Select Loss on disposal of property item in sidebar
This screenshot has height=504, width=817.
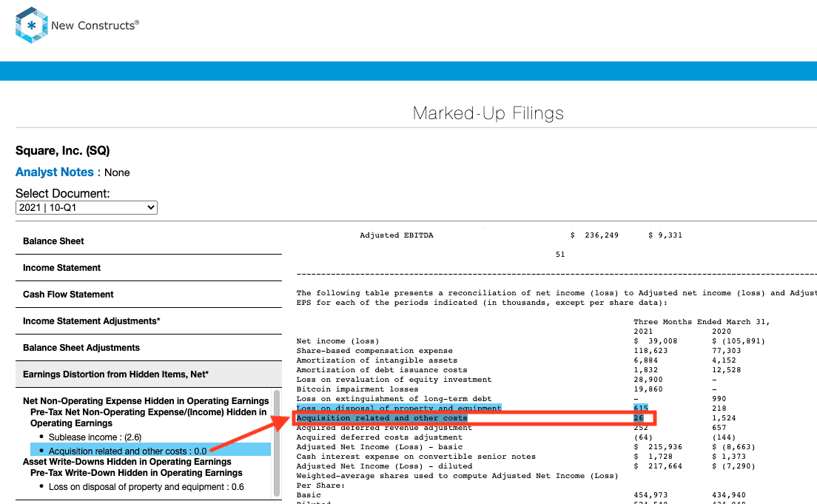(x=146, y=487)
